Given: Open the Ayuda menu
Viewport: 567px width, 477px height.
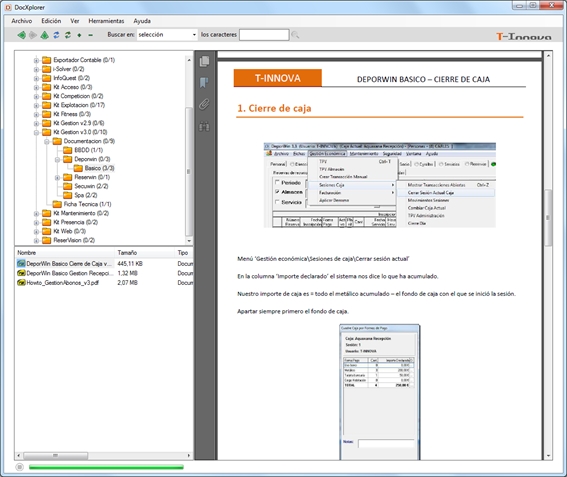Looking at the screenshot, I should click(142, 21).
